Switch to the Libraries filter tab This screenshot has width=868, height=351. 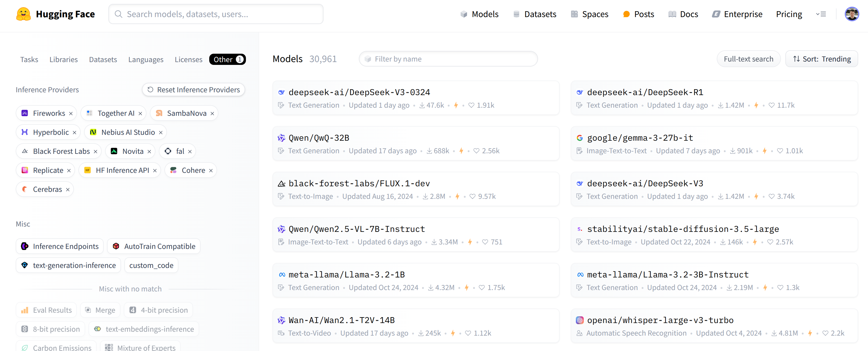[63, 60]
